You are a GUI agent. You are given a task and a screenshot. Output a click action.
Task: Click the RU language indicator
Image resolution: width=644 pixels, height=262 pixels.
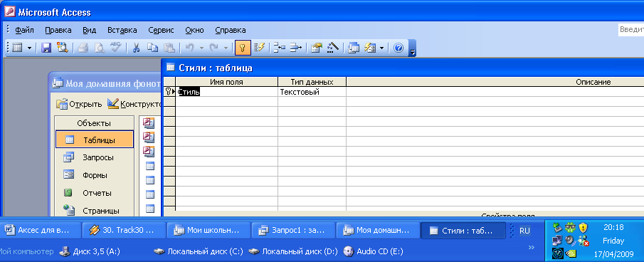[x=524, y=231]
